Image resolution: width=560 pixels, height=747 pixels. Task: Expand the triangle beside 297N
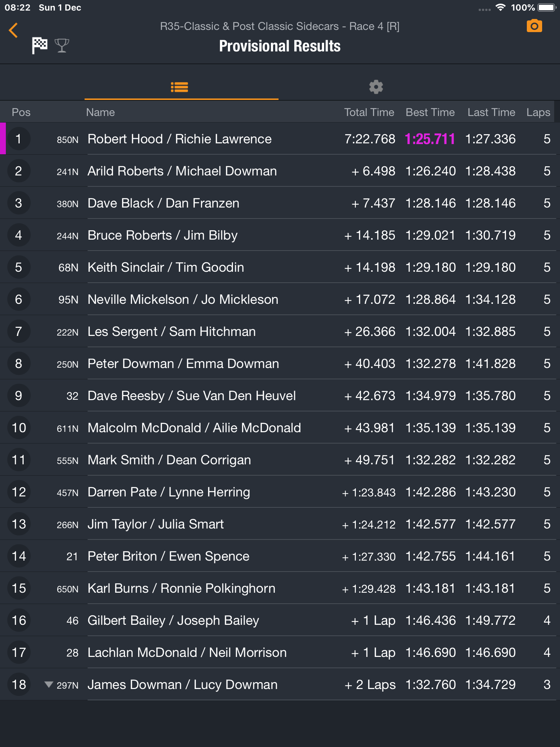click(48, 684)
